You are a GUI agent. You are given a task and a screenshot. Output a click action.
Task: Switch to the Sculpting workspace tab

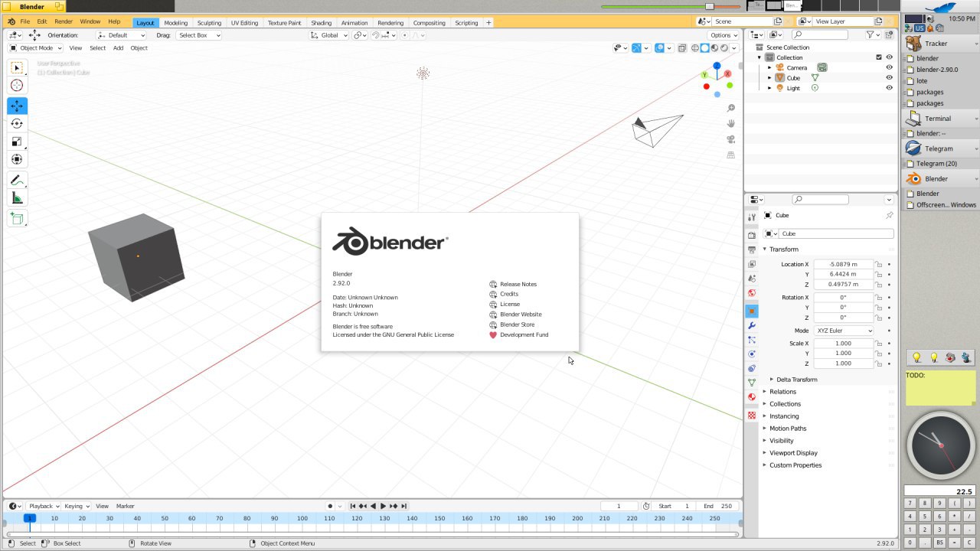click(209, 23)
